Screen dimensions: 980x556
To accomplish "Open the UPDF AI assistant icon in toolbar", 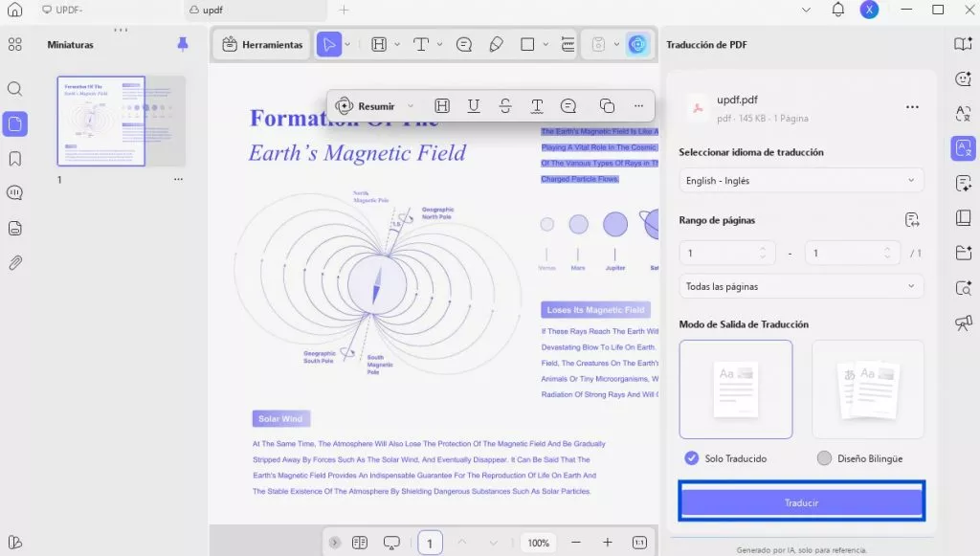I will tap(637, 44).
